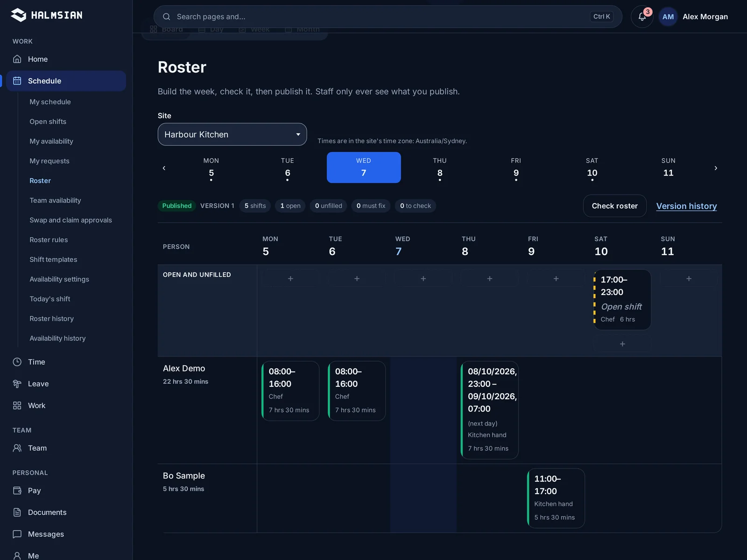
Task: Open Availability settings in sidebar
Action: 59,279
